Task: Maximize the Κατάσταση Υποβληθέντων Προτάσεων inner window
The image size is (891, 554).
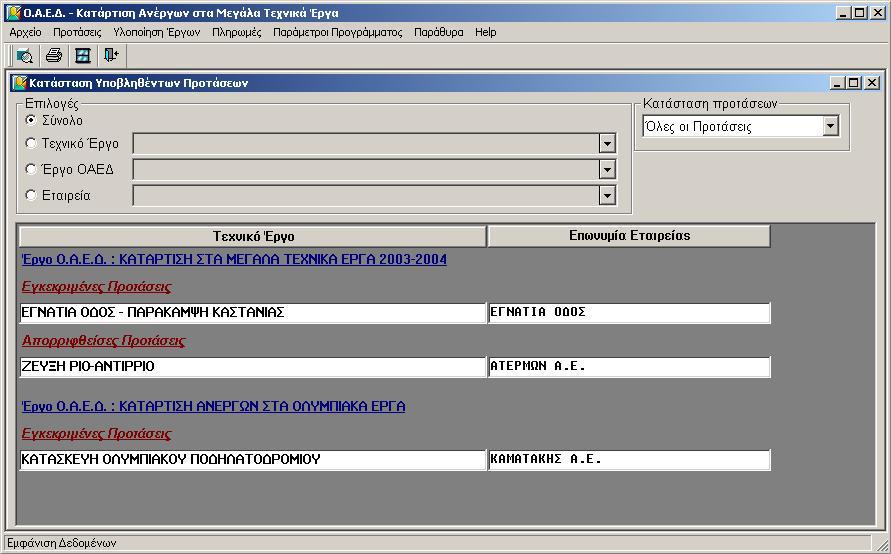Action: [853, 83]
